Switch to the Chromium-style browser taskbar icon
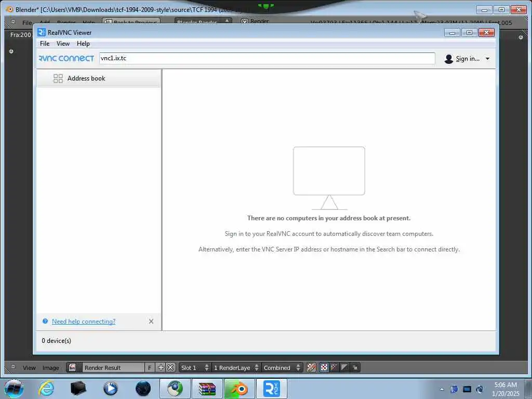 pos(175,389)
